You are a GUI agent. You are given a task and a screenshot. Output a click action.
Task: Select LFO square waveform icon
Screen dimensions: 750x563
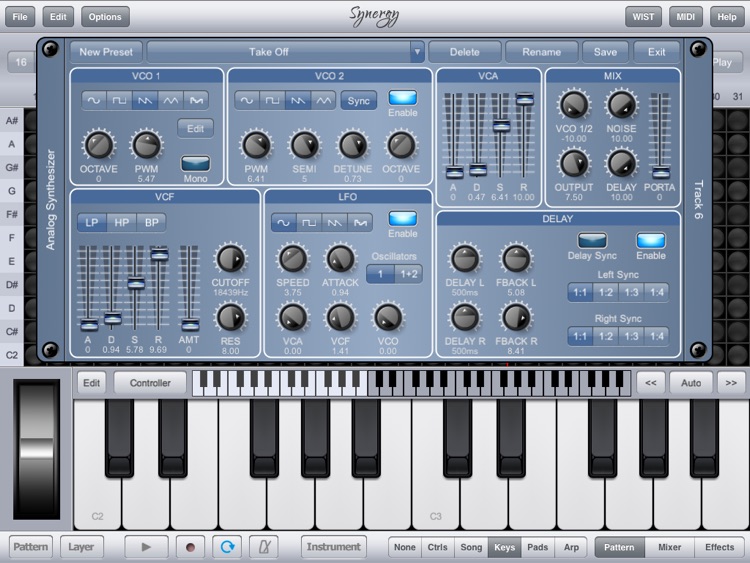309,223
